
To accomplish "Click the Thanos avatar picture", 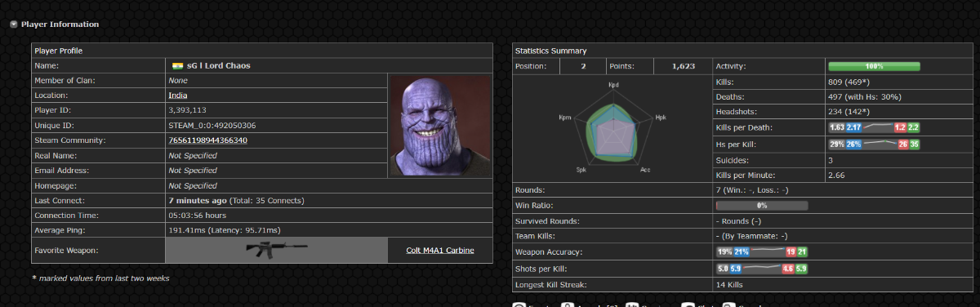I will (x=439, y=126).
